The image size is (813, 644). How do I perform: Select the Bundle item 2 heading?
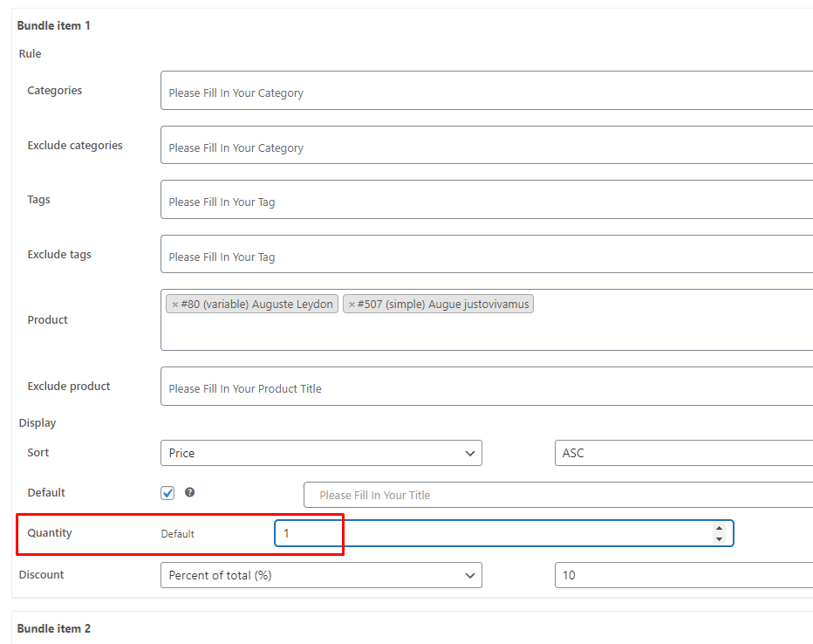[x=54, y=628]
